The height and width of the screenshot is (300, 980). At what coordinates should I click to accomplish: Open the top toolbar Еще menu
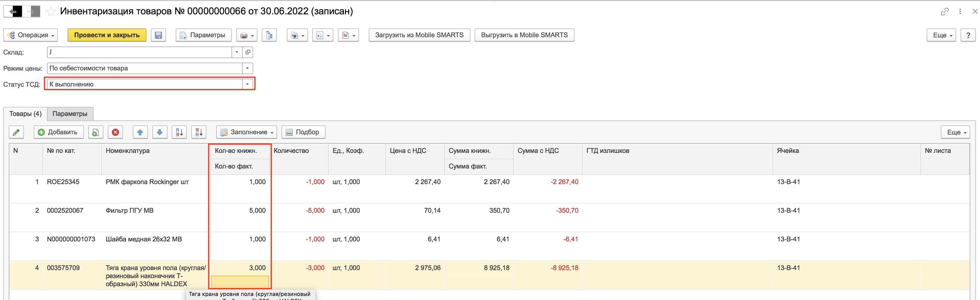coord(941,35)
